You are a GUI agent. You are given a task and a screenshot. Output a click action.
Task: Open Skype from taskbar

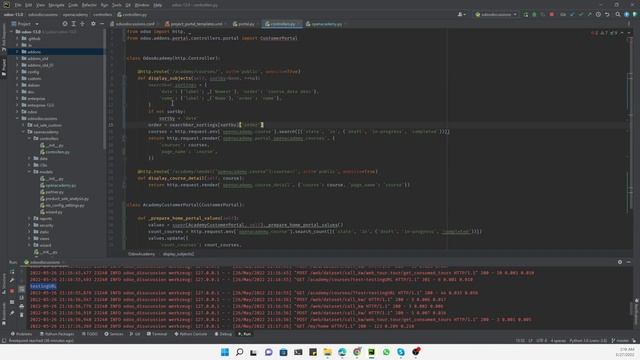click(x=401, y=352)
